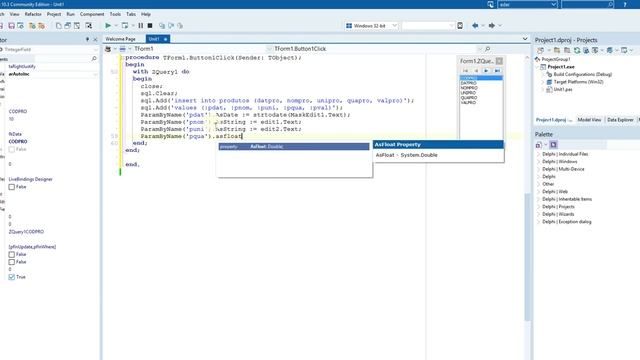Screen dimensions: 640x360
Task: Expand the Target Platforms (Win32) node
Action: pos(543,82)
